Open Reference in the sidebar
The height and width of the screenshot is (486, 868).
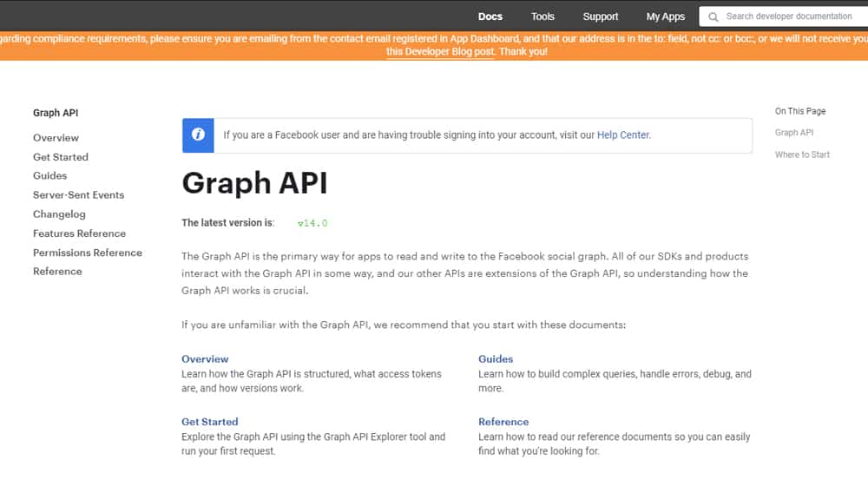(x=57, y=272)
